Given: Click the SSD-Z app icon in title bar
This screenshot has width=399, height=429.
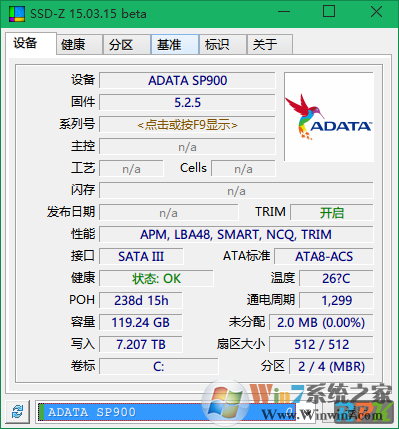Looking at the screenshot, I should pos(17,13).
